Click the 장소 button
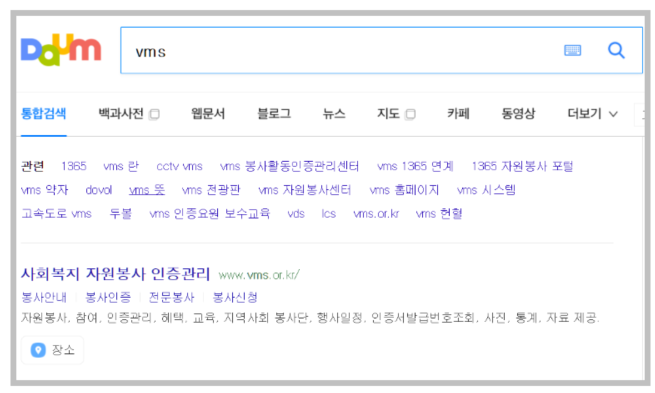The height and width of the screenshot is (393, 655). point(53,350)
